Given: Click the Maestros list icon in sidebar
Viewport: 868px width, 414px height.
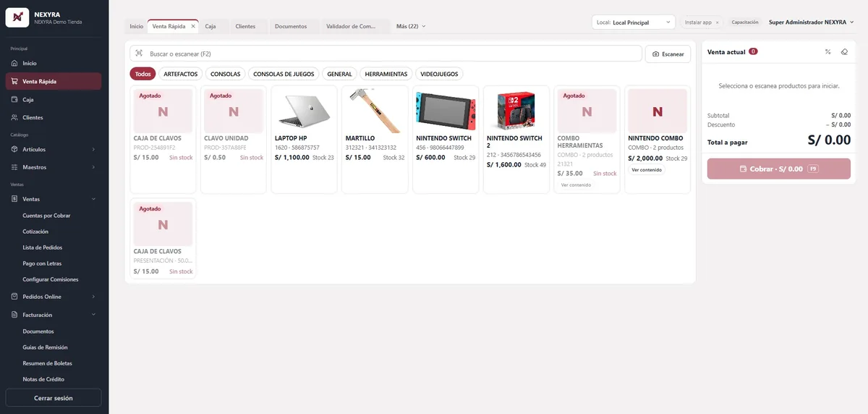Looking at the screenshot, I should coord(14,167).
